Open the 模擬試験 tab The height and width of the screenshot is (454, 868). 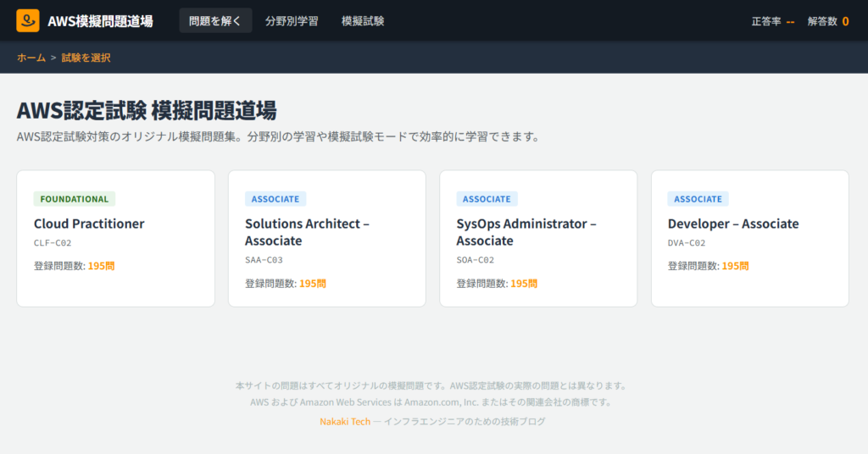[363, 21]
